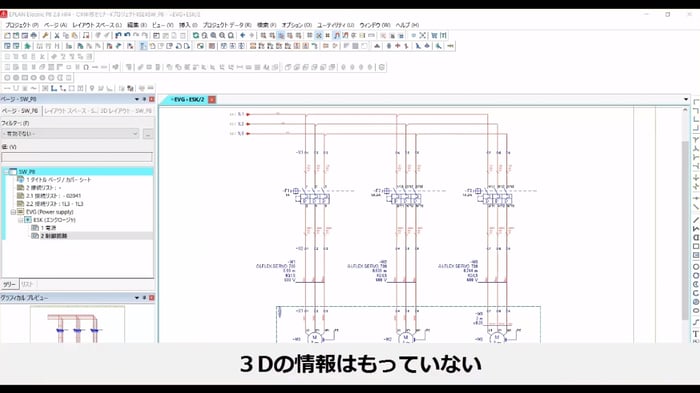Click the top angle connection symbol icon
The image size is (700, 393).
696,103
